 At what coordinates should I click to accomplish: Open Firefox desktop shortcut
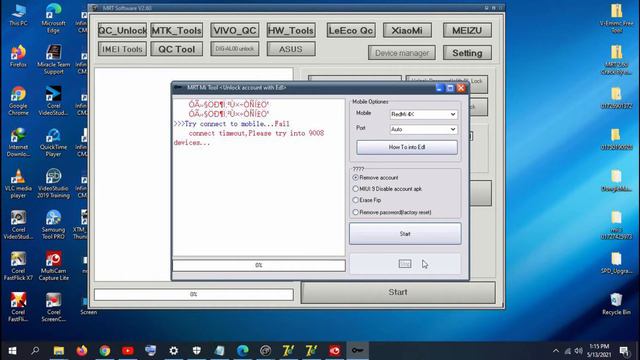[18, 56]
